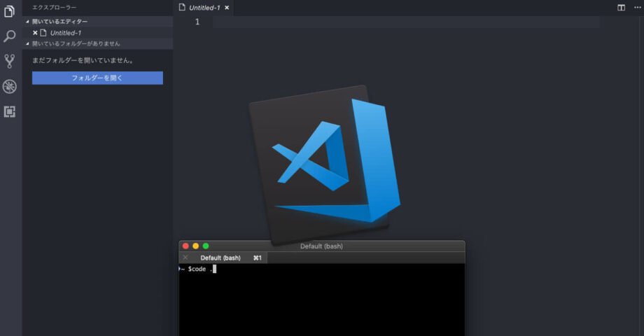Select the Default (bash) terminal tab
644x336 pixels.
[223, 258]
